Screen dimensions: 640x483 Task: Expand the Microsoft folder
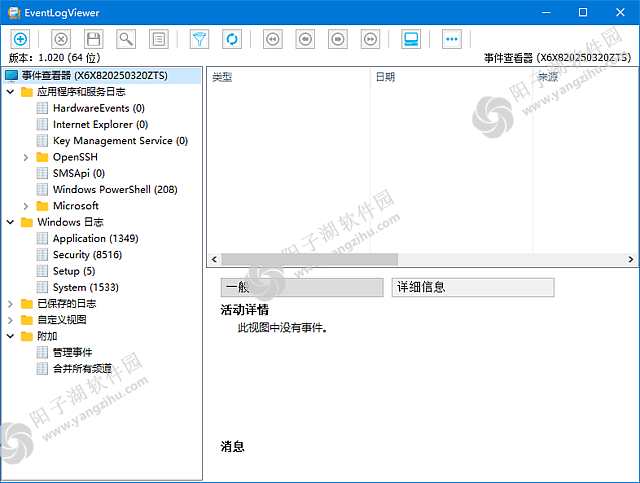click(x=26, y=206)
